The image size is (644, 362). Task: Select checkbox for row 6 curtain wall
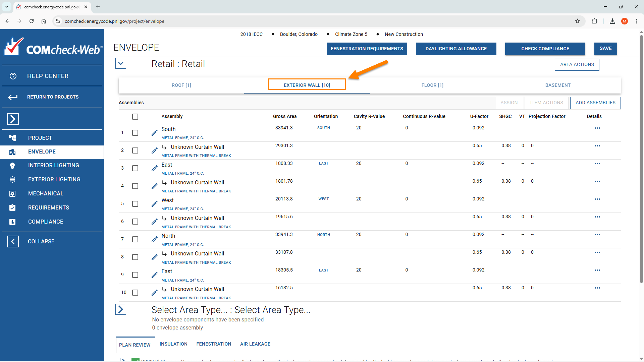135,222
